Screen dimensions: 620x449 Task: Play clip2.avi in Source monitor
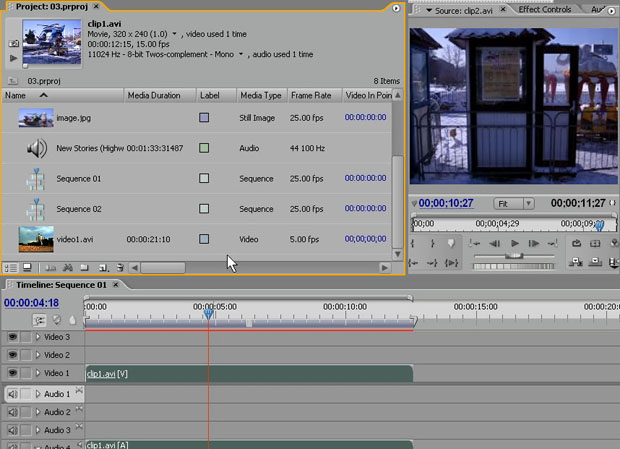click(x=514, y=243)
